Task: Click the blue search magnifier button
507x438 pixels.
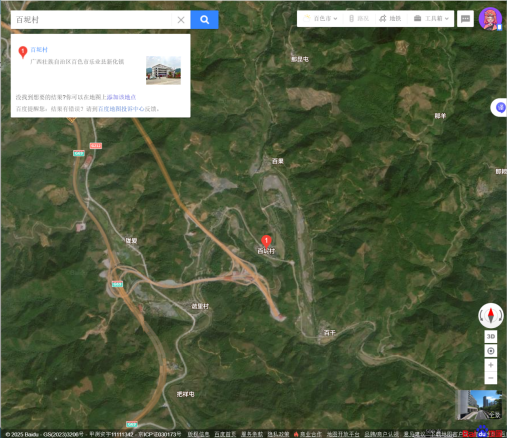Action: [204, 20]
